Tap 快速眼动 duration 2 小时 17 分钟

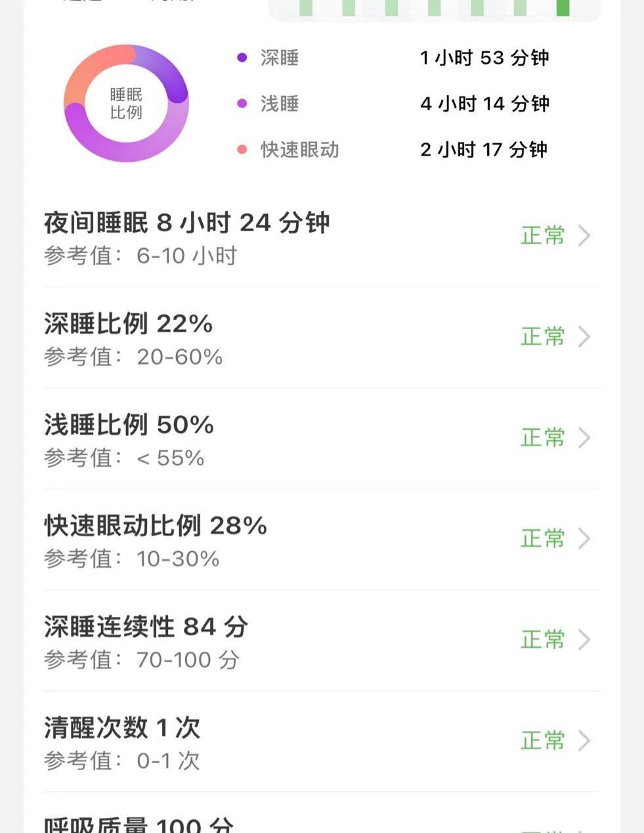484,150
